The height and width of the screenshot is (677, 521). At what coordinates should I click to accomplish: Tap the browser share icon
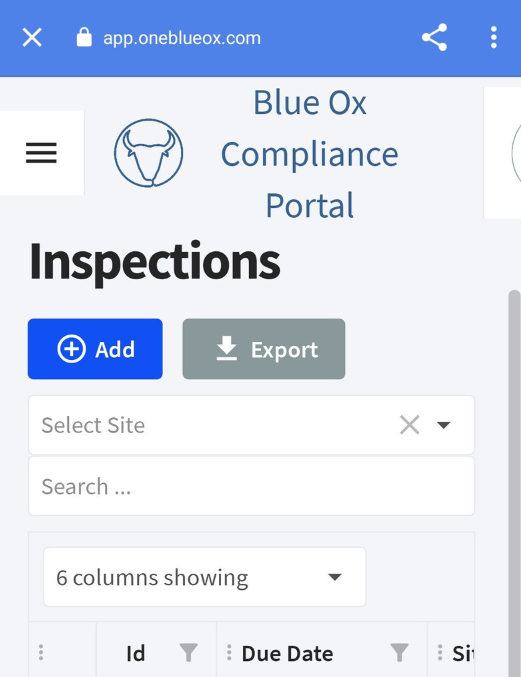pyautogui.click(x=434, y=38)
